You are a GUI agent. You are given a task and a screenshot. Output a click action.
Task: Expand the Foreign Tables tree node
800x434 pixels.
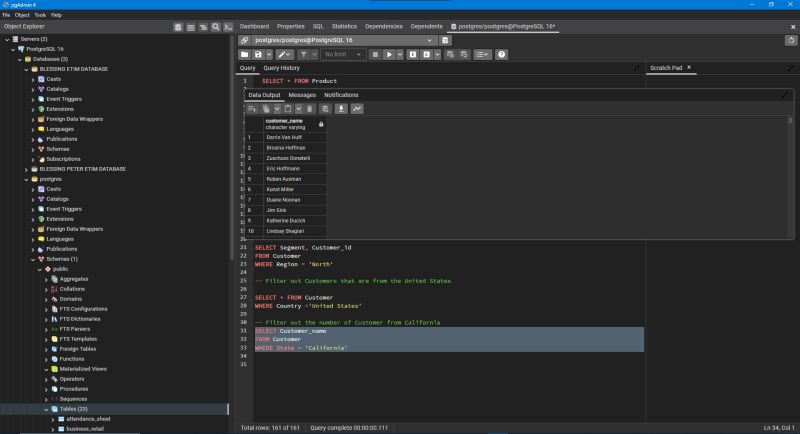point(46,348)
